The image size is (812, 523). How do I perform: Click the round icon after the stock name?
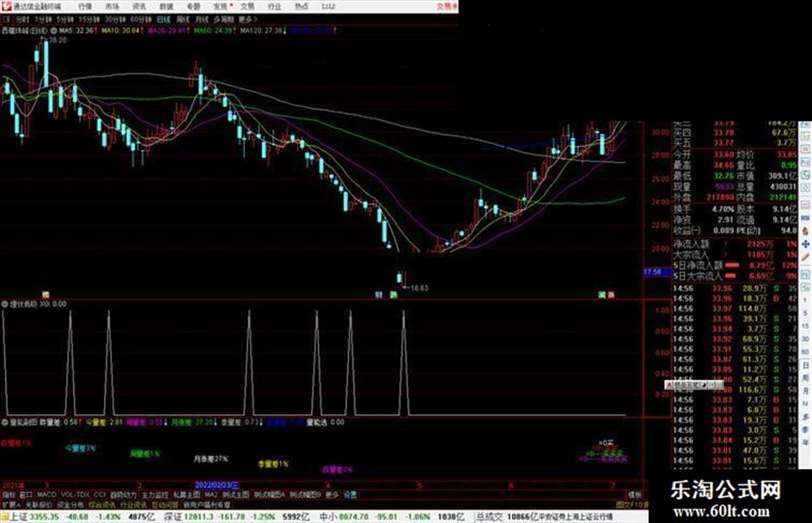[54, 31]
